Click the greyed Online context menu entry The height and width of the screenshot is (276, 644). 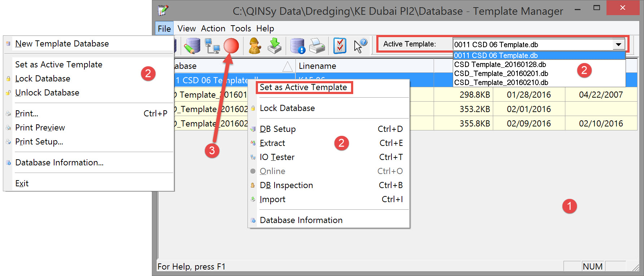pyautogui.click(x=329, y=171)
